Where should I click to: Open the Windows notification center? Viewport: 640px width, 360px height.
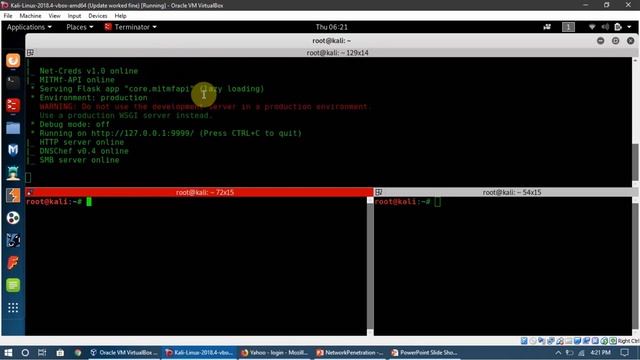pyautogui.click(x=624, y=353)
